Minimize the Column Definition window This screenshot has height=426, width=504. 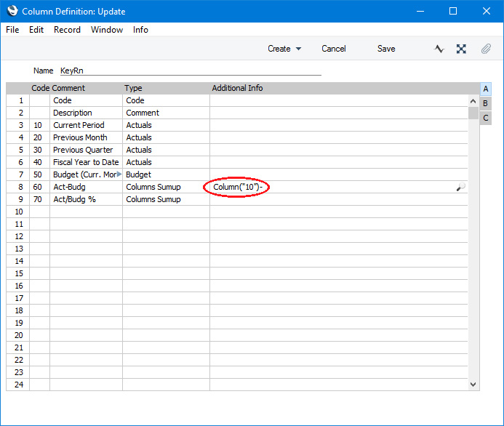point(420,11)
